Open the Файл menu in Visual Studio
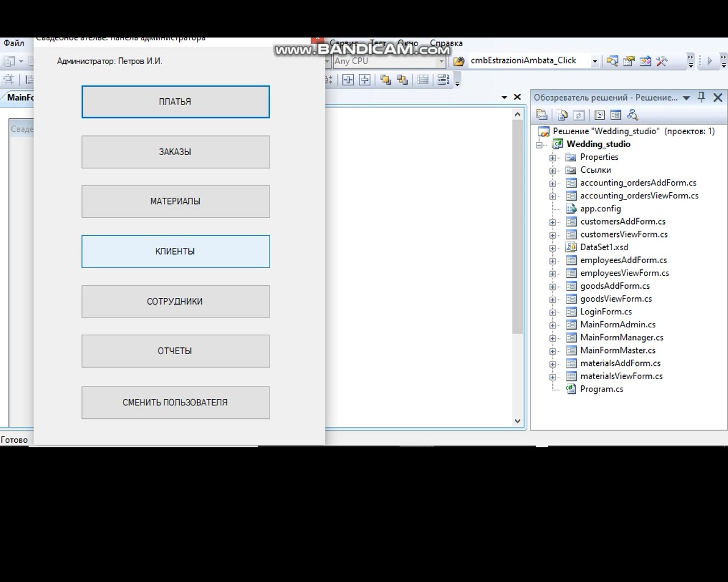 pyautogui.click(x=14, y=43)
